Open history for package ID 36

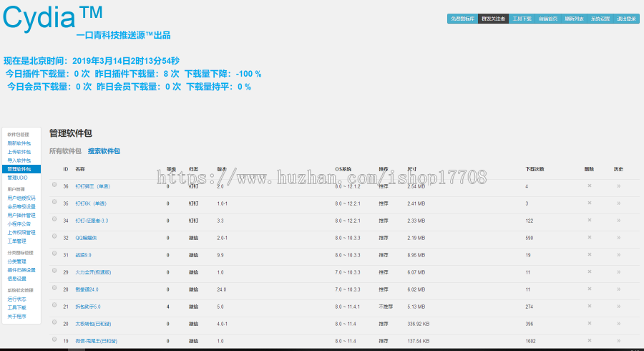tap(618, 186)
